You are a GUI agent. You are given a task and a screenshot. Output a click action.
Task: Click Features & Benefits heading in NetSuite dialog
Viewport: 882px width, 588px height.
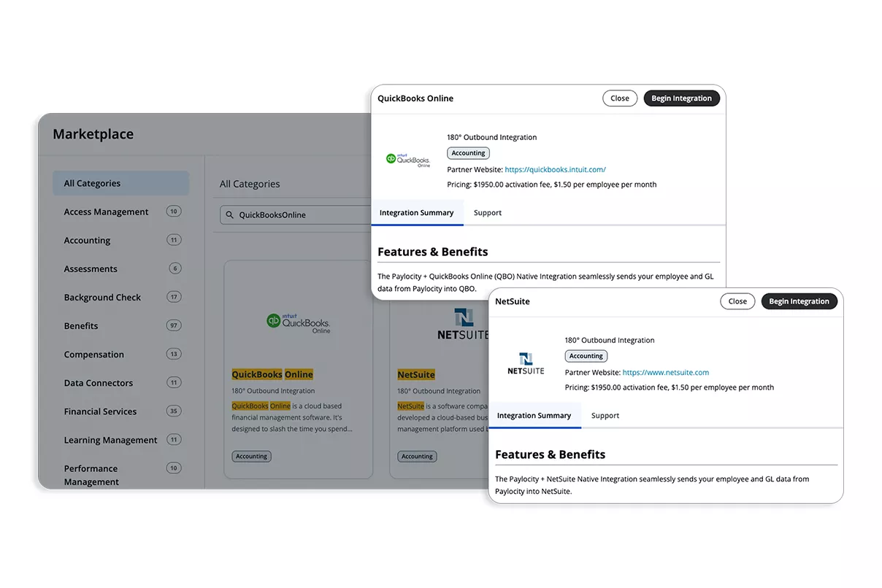point(551,454)
